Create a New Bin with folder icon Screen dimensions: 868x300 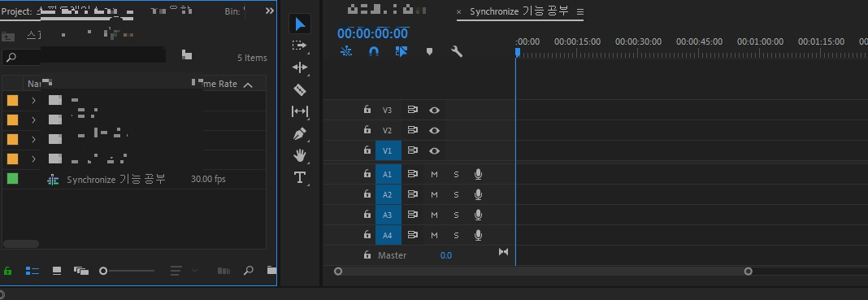tap(271, 271)
